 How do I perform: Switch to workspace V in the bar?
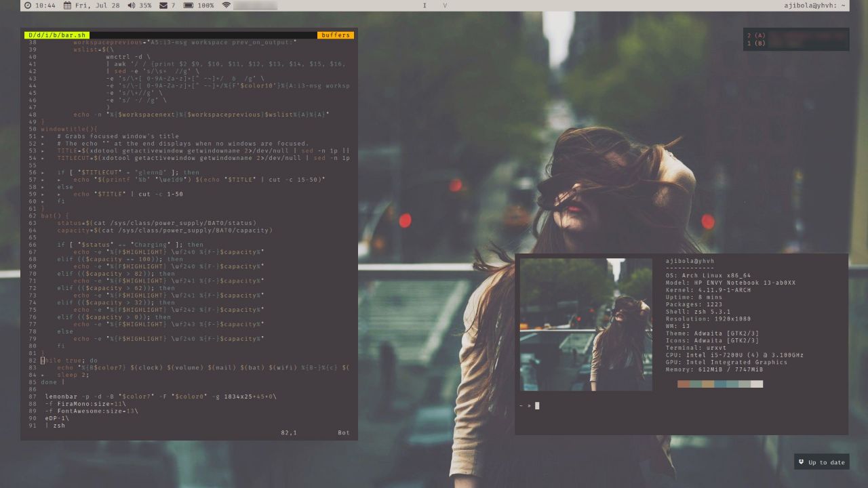tap(445, 5)
